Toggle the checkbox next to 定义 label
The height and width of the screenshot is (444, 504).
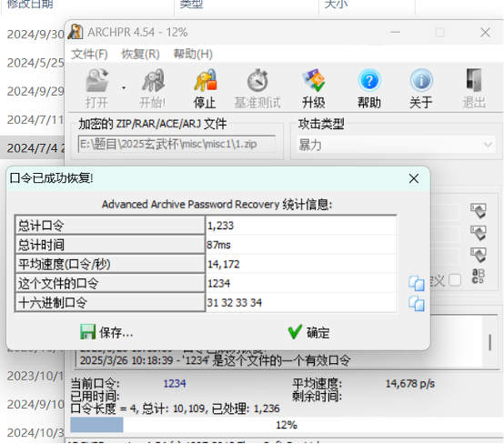pos(455,280)
